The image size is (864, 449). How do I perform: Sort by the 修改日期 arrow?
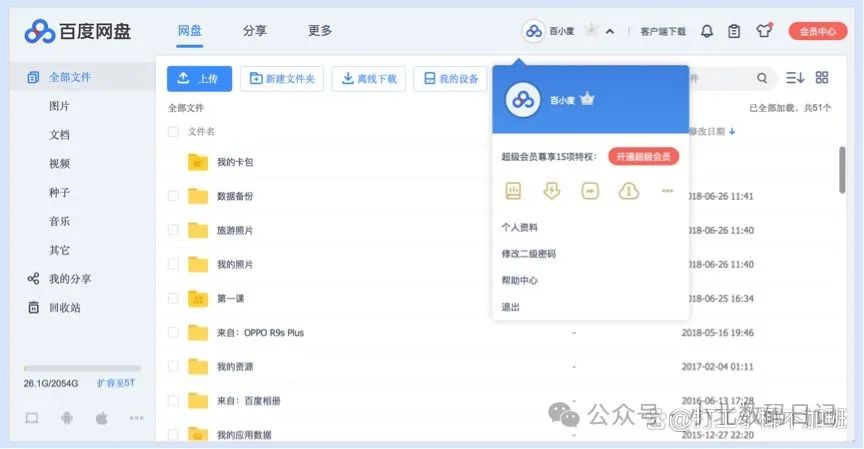pyautogui.click(x=732, y=132)
